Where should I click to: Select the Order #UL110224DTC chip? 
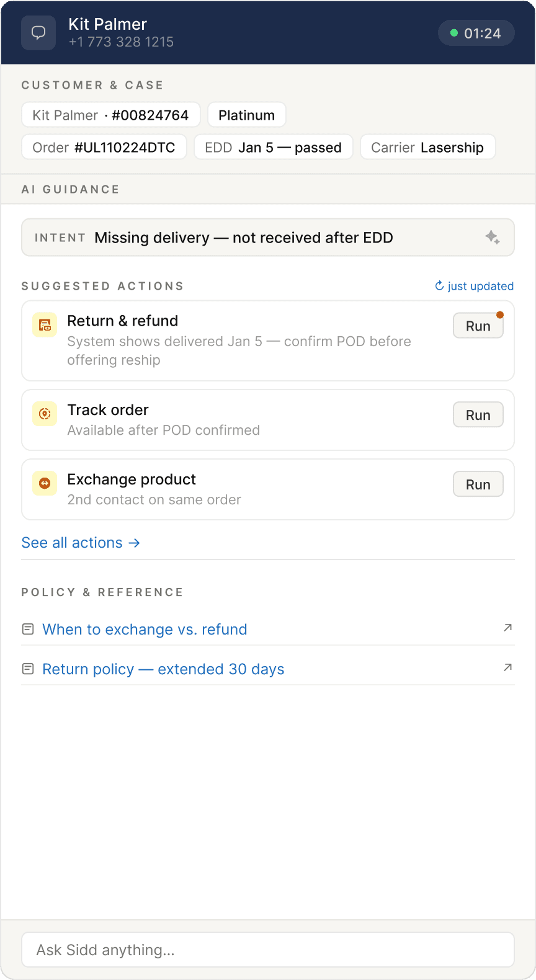104,148
